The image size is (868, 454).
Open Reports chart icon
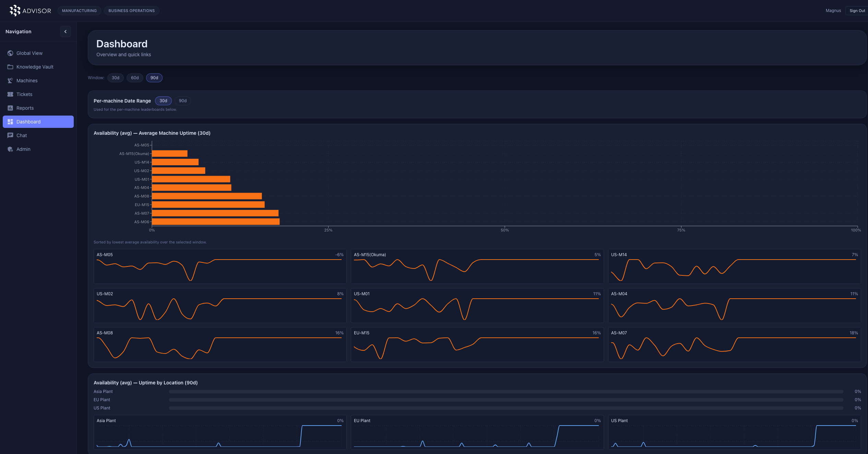10,108
